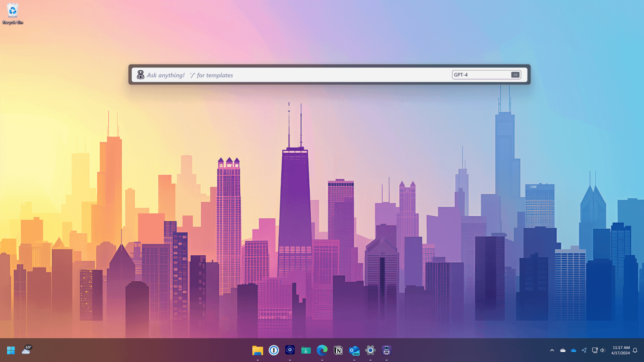
Task: Click the blue OneDrive cloud tray icon
Action: tap(573, 350)
